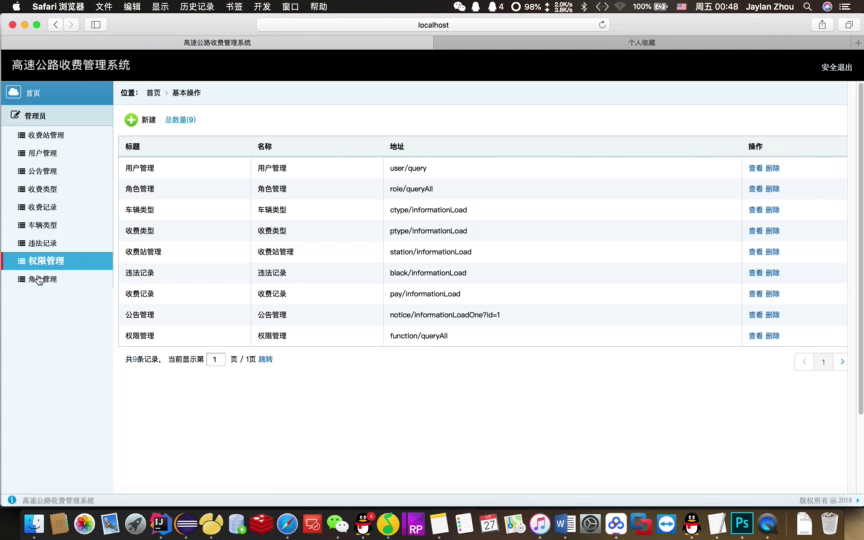Click 删除 in the black/informationLoad row
This screenshot has width=864, height=540.
[772, 273]
